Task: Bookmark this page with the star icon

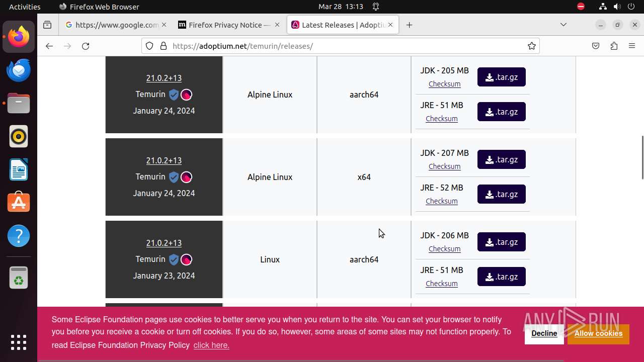Action: pyautogui.click(x=532, y=46)
